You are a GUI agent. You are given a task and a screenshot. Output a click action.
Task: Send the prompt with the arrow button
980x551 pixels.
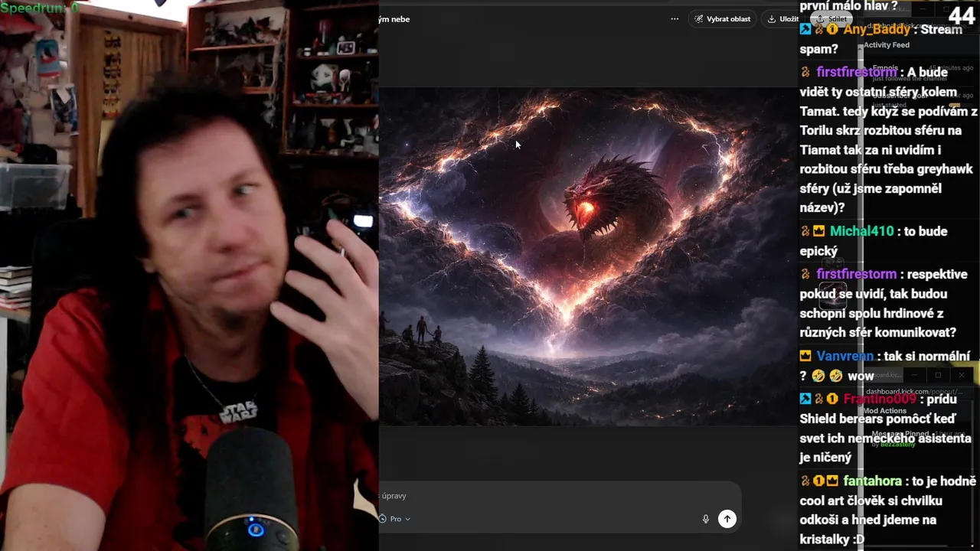pyautogui.click(x=727, y=519)
